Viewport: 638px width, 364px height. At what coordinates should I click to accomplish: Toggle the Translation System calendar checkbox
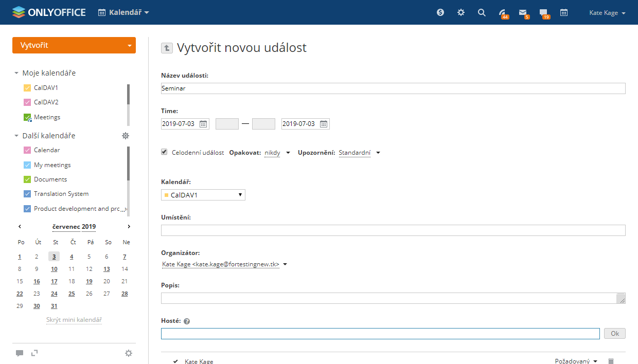click(x=27, y=194)
